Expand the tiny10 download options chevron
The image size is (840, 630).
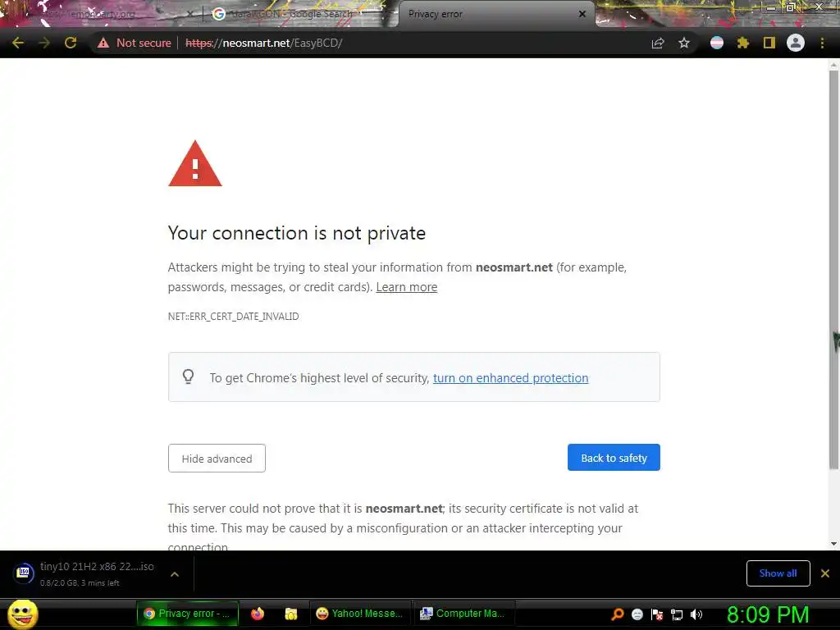(x=175, y=574)
